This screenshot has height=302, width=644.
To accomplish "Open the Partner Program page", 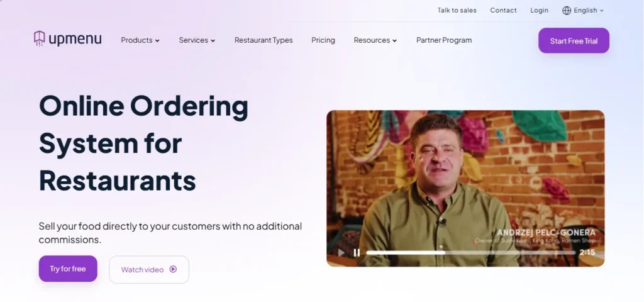I will click(444, 40).
